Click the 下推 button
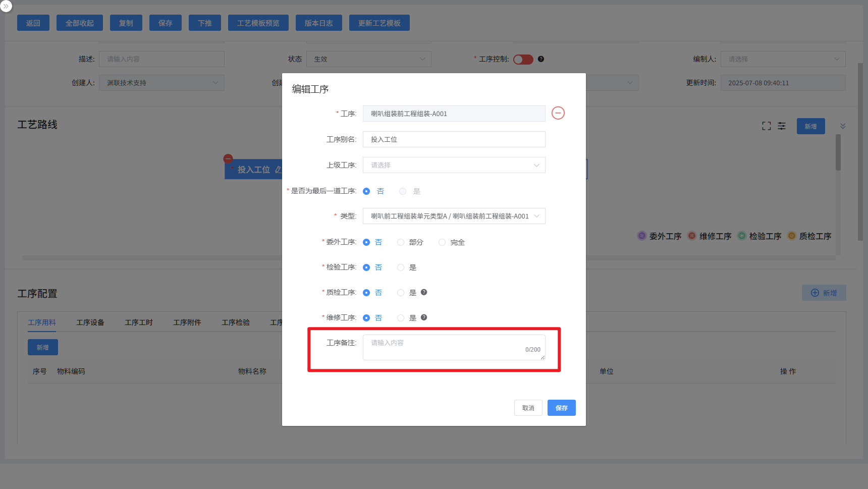The width and height of the screenshot is (868, 489). pos(205,23)
